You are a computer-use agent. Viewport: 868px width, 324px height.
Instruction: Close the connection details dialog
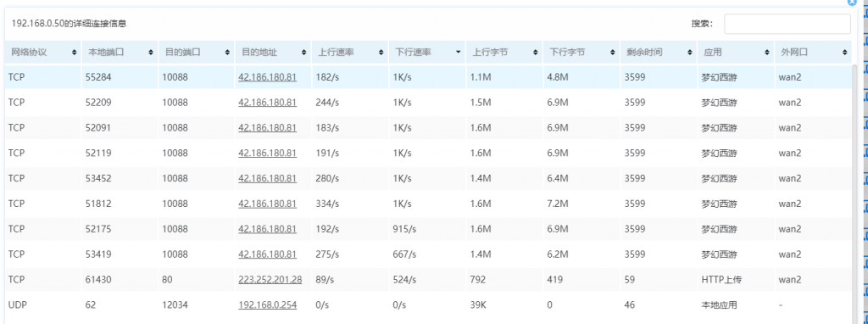[x=853, y=3]
